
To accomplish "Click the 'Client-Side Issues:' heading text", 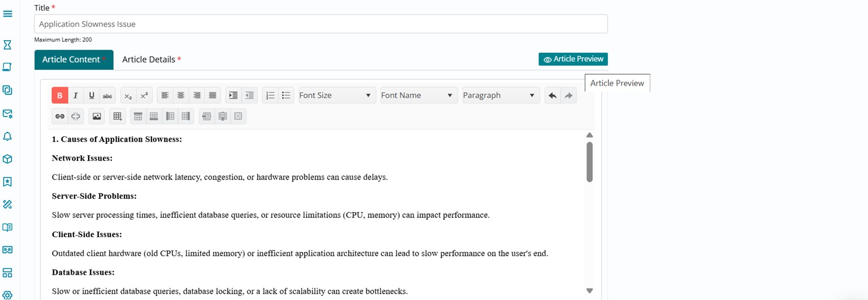I will [87, 234].
